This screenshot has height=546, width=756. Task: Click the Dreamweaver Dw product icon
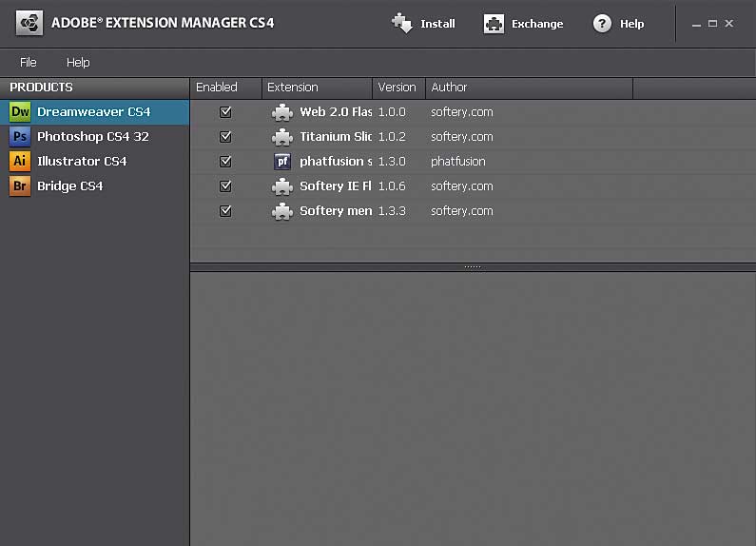pyautogui.click(x=20, y=112)
